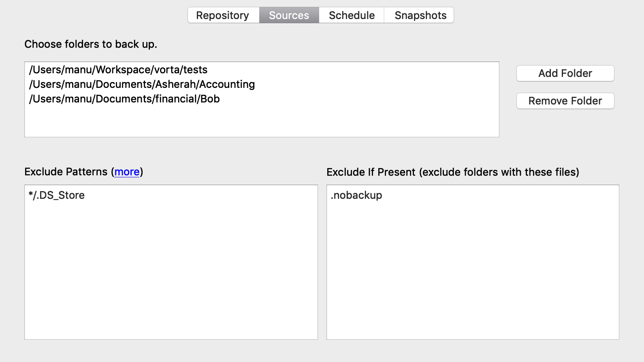
Task: Click the 'Exclude If Present' heading text
Action: point(371,172)
